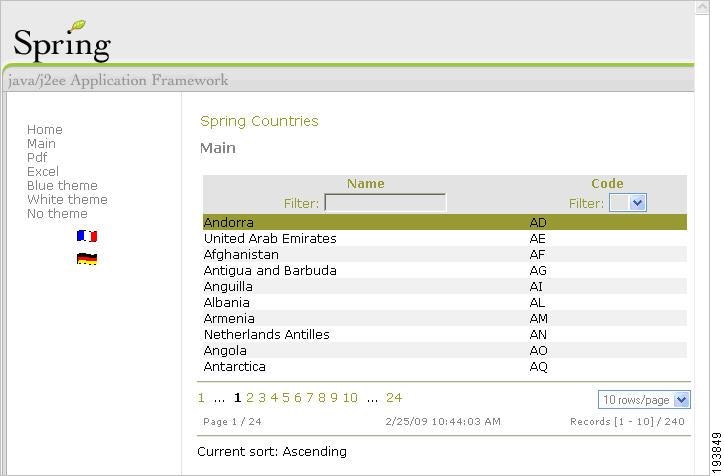Open the 10 rows/page dropdown
The height and width of the screenshot is (476, 724).
point(644,400)
